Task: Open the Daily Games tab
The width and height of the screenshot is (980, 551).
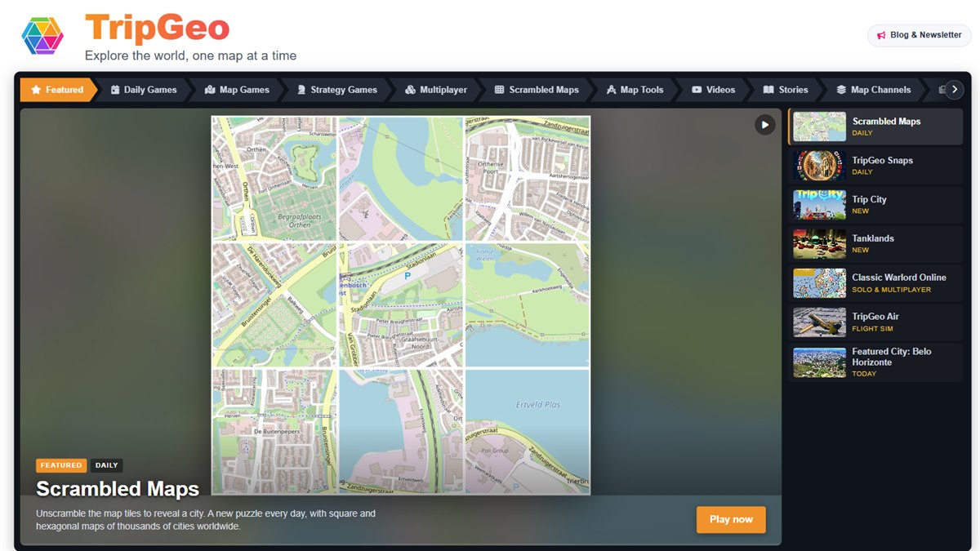Action: click(144, 90)
